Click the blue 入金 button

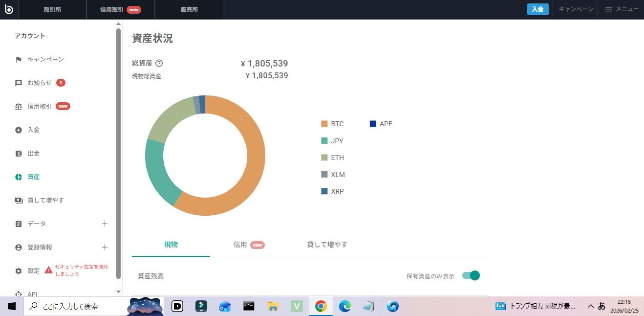(537, 9)
